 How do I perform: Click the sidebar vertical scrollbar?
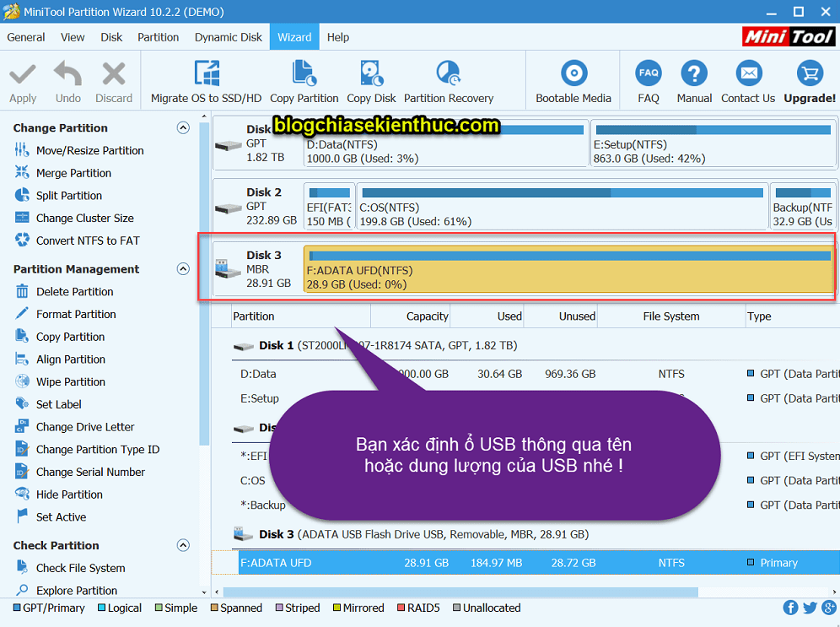pos(204,284)
